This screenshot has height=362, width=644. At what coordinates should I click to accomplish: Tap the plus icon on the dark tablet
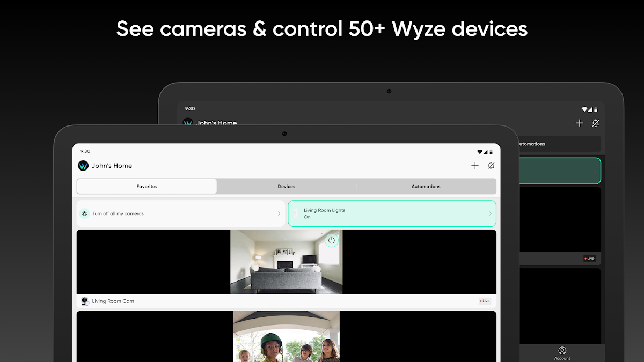(x=579, y=123)
